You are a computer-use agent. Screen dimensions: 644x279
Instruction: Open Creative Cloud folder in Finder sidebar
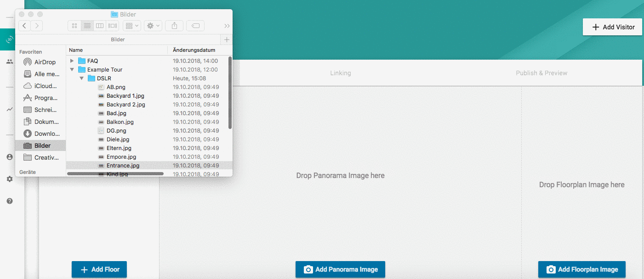[40, 157]
